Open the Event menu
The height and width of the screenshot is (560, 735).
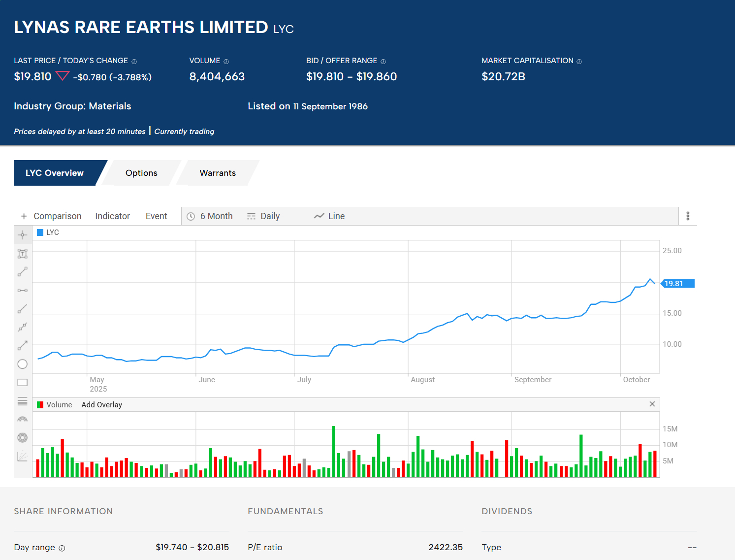157,216
